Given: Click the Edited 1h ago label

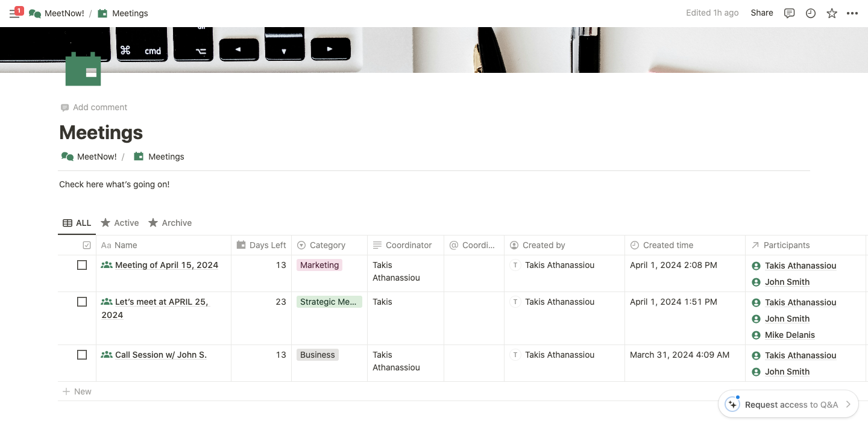Looking at the screenshot, I should point(712,13).
